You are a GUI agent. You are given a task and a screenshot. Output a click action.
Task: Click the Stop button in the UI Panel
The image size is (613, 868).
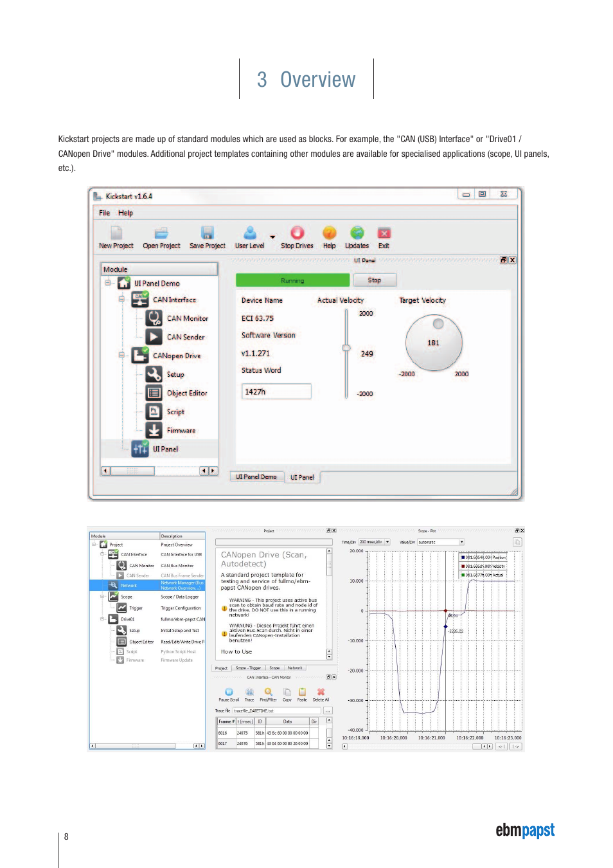pyautogui.click(x=375, y=280)
